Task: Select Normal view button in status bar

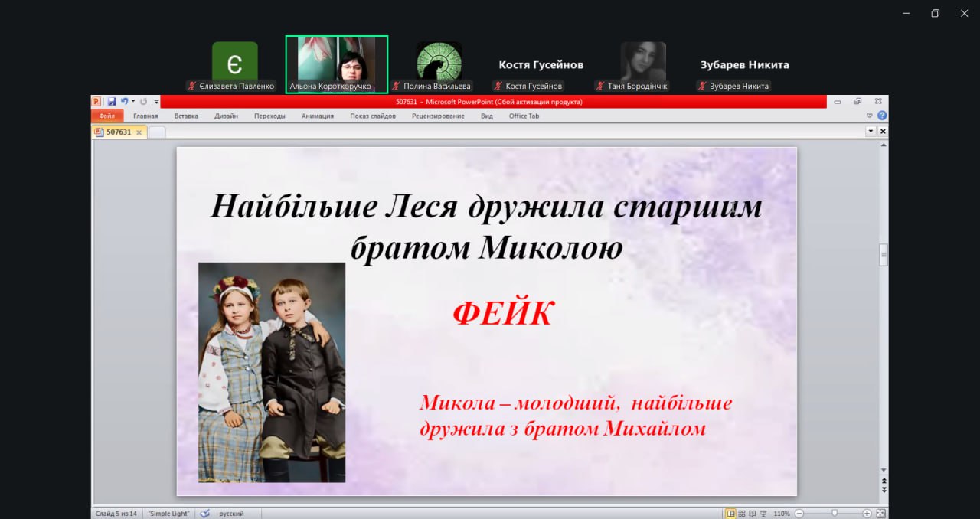Action: [730, 513]
